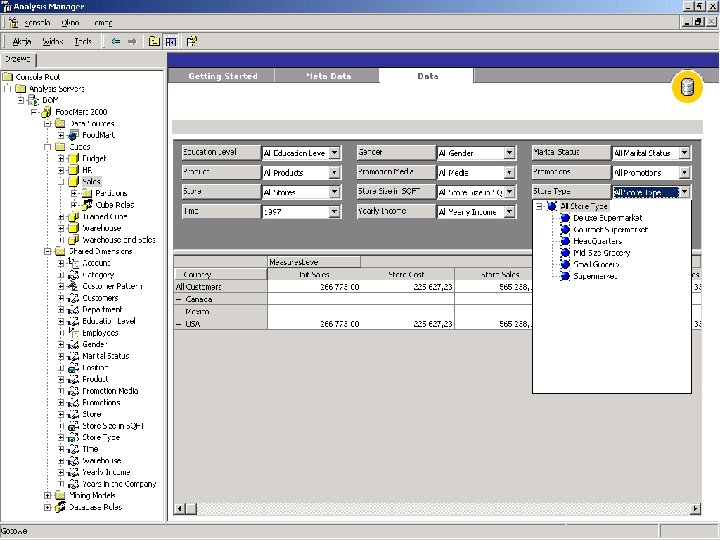Click the FoodMart data source icon

[x=73, y=134]
